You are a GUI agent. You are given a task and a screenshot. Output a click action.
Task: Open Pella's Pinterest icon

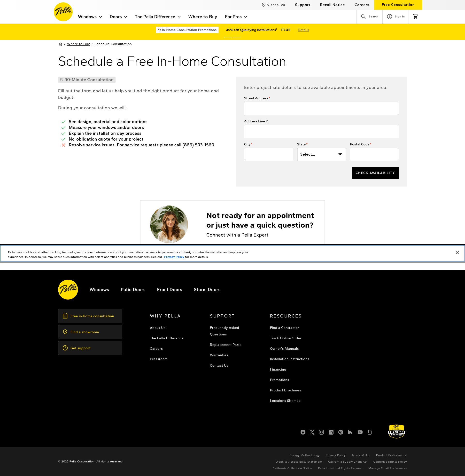(341, 432)
